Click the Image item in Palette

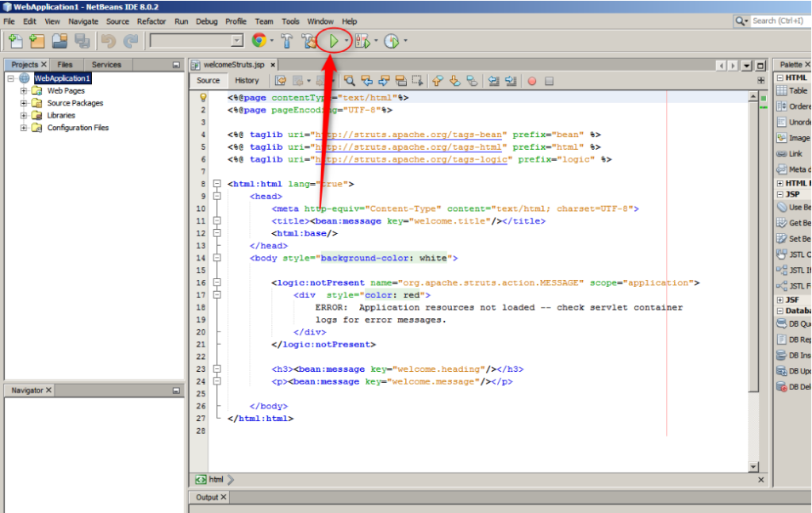click(x=793, y=138)
